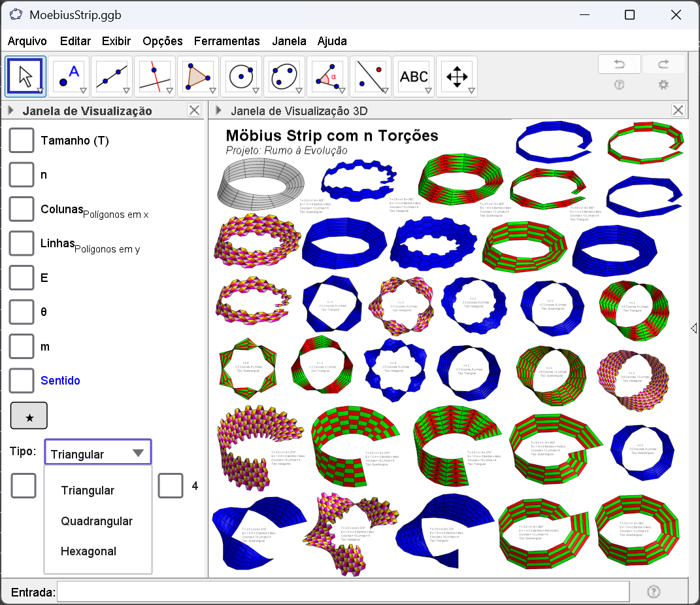Viewport: 700px width, 605px height.
Task: Open the Tipo dropdown showing Triangular
Action: [98, 453]
